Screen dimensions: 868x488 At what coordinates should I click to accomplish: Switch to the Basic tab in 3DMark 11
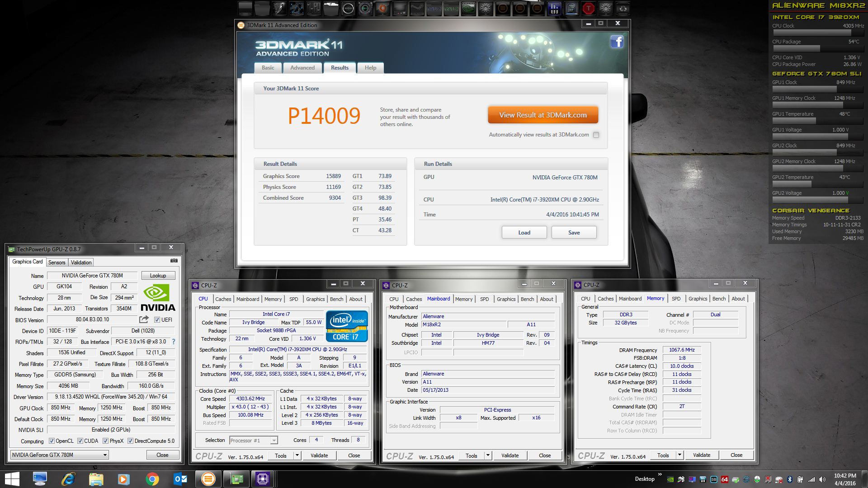coord(268,68)
